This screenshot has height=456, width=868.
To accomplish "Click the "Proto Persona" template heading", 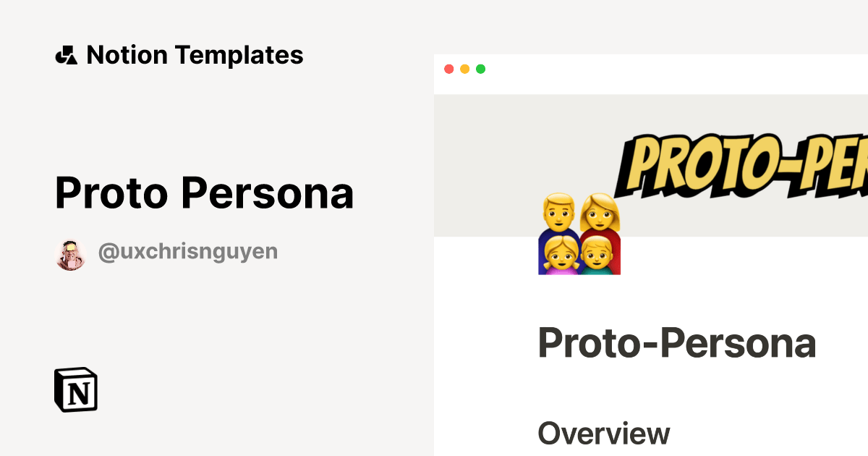I will [x=205, y=193].
